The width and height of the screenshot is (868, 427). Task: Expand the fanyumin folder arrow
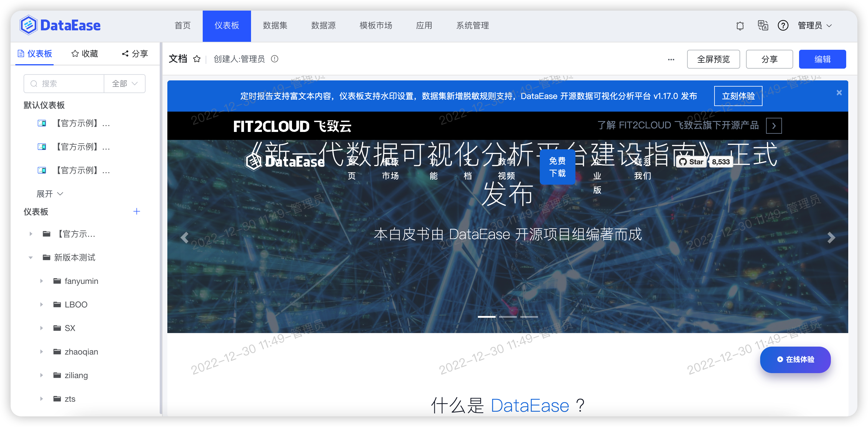pyautogui.click(x=42, y=281)
